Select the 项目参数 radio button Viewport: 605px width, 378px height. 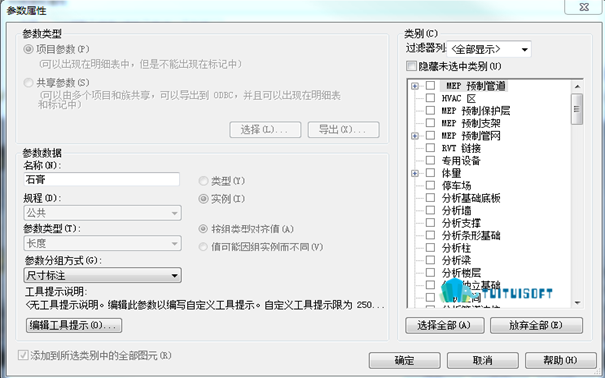coord(28,49)
